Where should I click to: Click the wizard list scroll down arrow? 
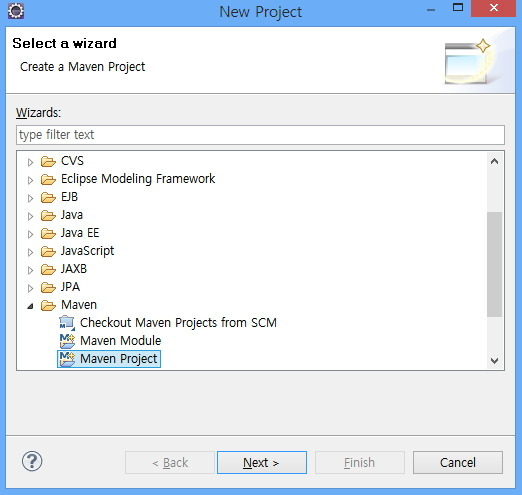tap(495, 360)
